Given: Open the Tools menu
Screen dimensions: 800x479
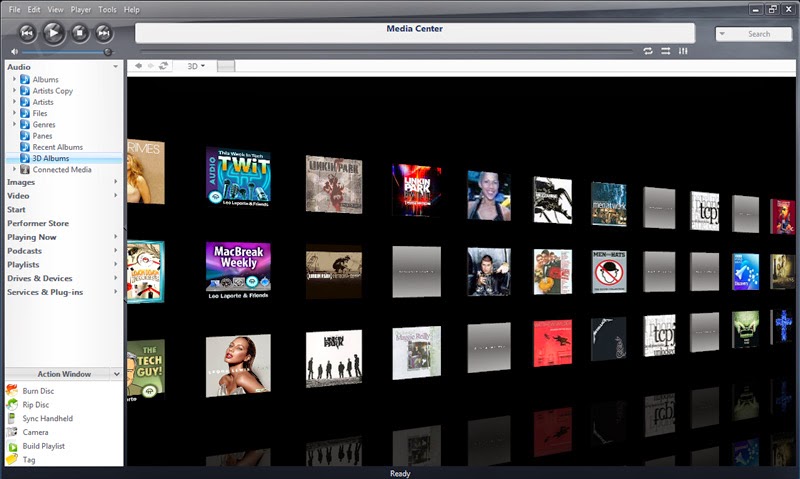Looking at the screenshot, I should coord(107,9).
